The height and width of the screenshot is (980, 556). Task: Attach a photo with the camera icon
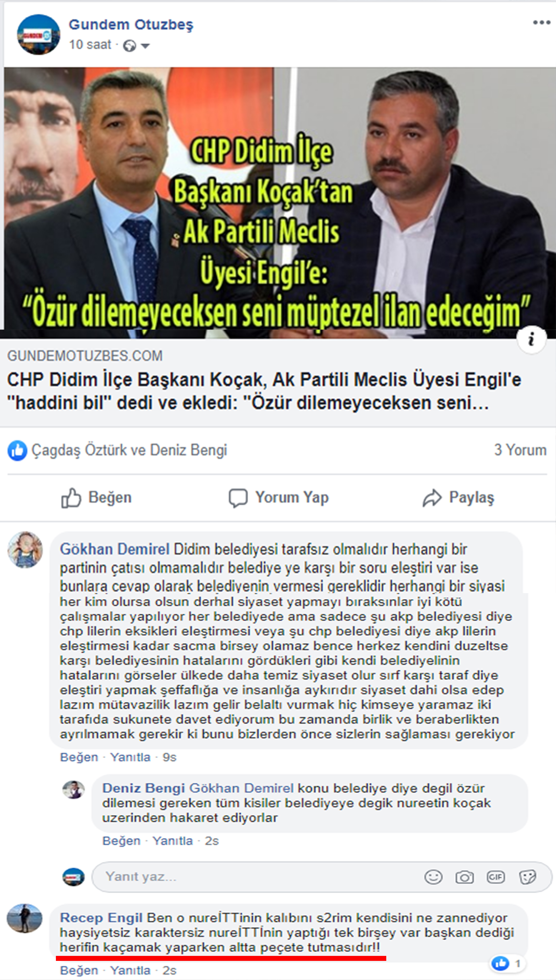click(x=464, y=877)
